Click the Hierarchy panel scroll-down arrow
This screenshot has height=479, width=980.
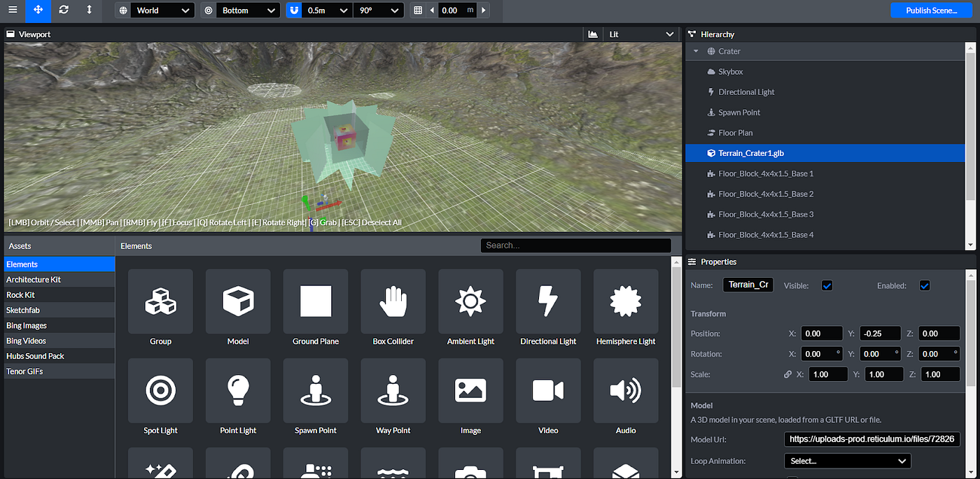pos(970,244)
